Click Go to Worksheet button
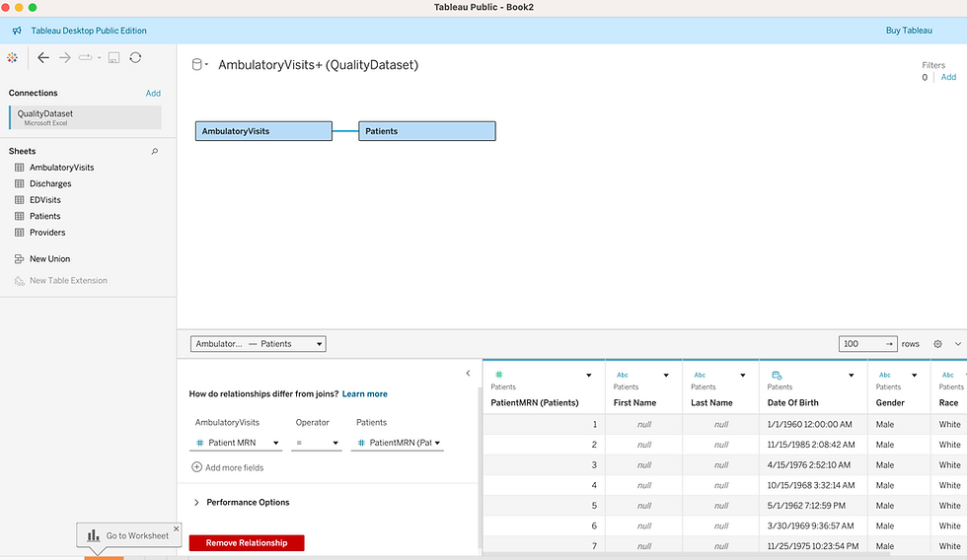 pyautogui.click(x=129, y=535)
